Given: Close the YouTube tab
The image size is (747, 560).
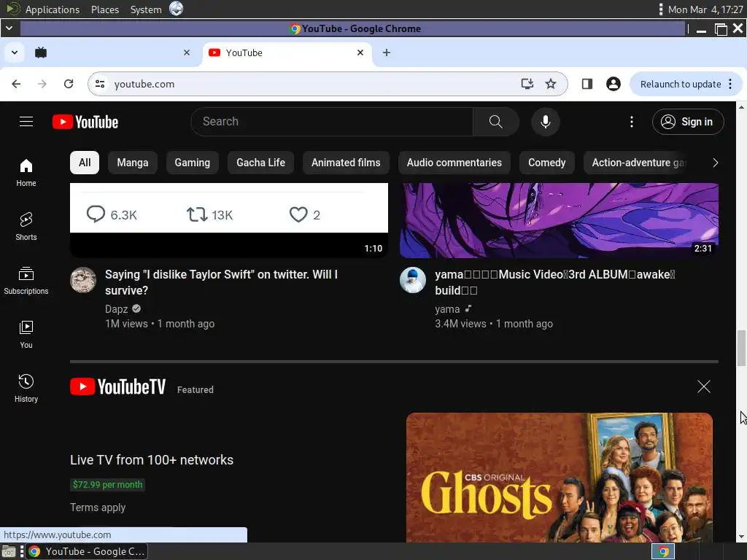Looking at the screenshot, I should coord(360,52).
